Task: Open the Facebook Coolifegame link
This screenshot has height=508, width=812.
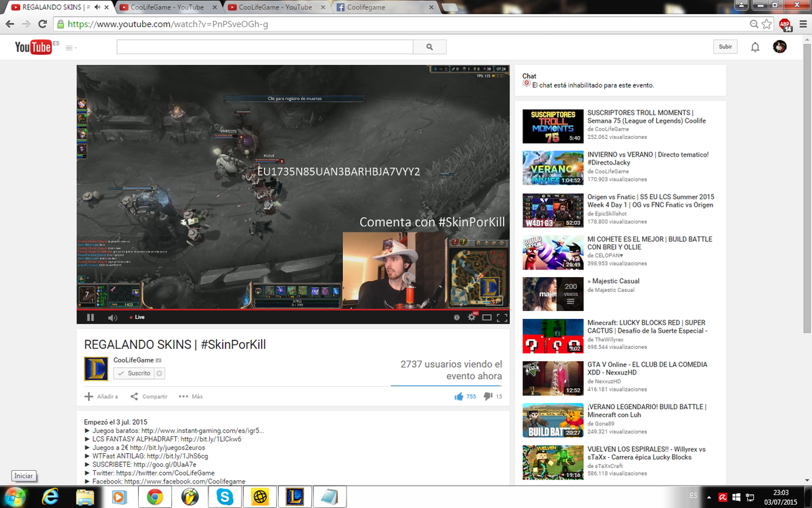Action: click(185, 482)
